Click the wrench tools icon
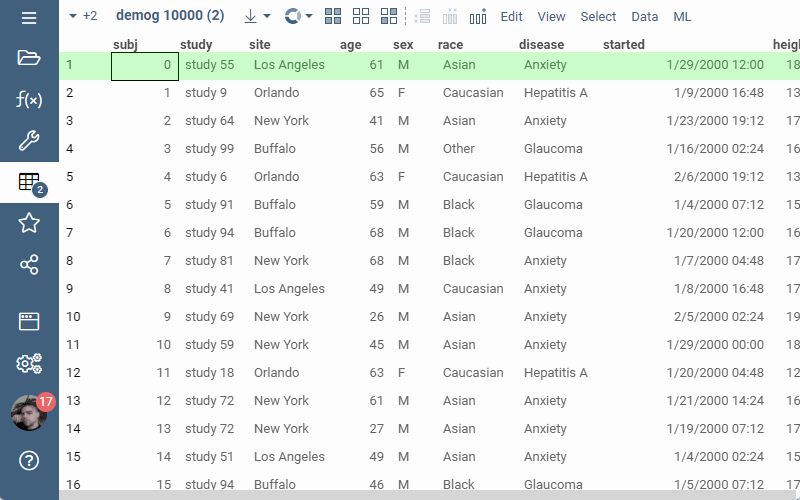The height and width of the screenshot is (500, 800). point(29,141)
